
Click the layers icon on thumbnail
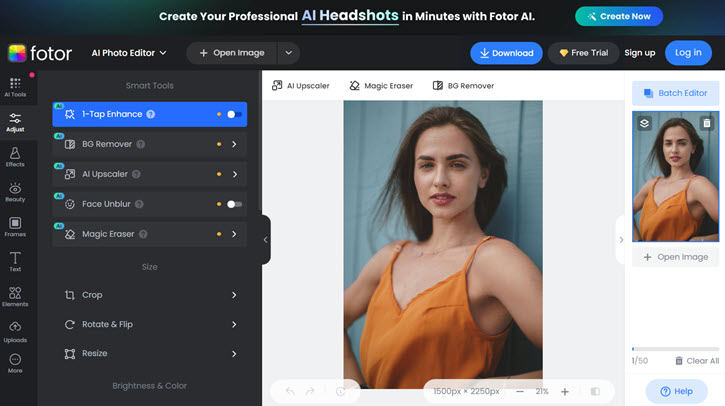click(644, 123)
